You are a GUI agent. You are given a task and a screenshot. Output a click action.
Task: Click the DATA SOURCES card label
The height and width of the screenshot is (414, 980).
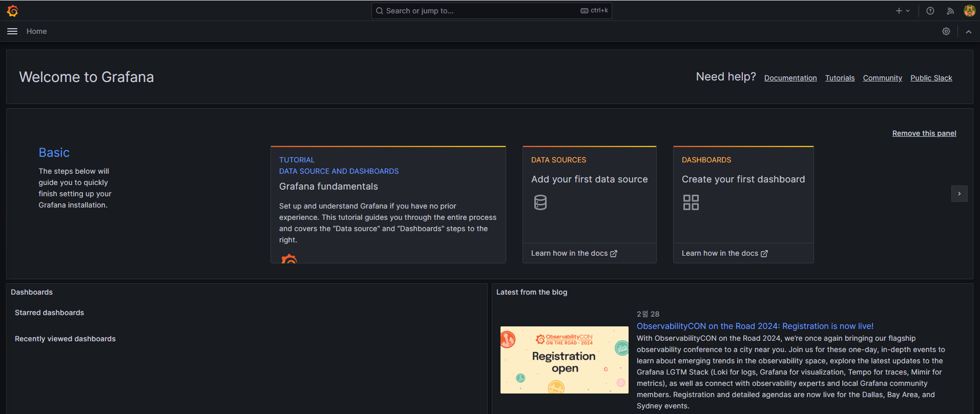[558, 160]
